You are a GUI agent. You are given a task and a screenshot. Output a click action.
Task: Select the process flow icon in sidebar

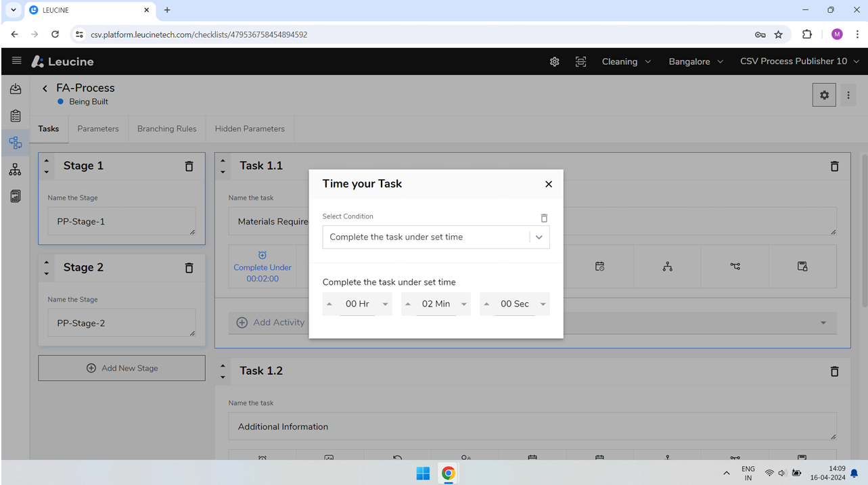coord(16,143)
